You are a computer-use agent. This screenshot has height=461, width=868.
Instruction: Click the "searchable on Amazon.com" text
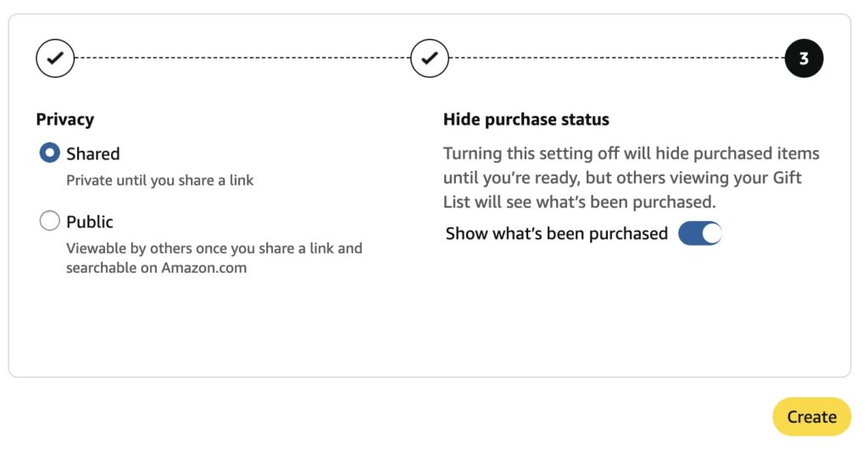[157, 268]
